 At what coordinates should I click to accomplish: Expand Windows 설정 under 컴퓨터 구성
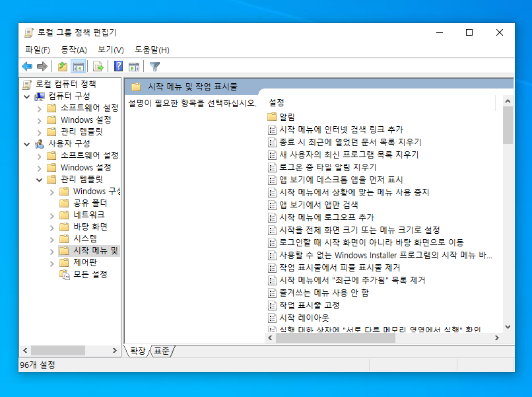click(x=40, y=121)
